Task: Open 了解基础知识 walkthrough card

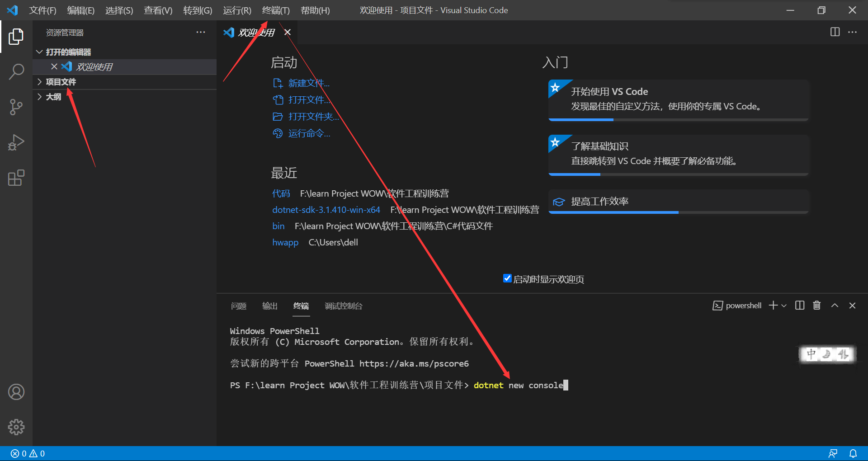Action: pos(678,155)
